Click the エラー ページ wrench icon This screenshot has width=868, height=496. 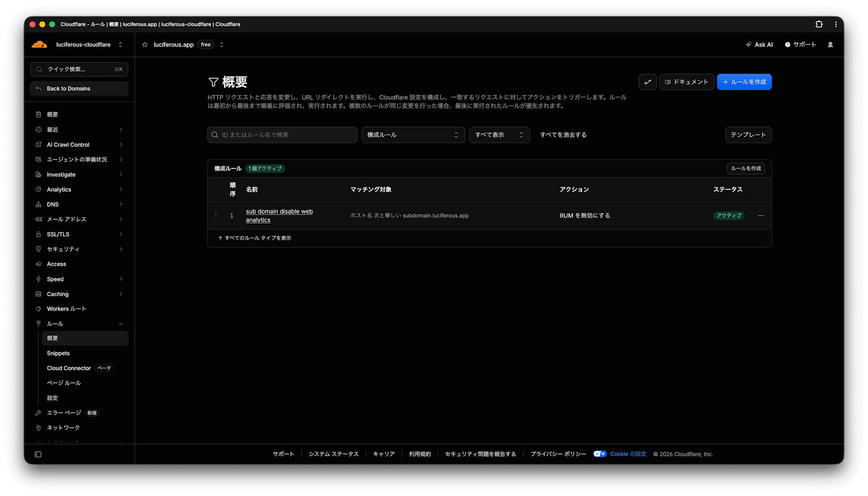click(39, 413)
